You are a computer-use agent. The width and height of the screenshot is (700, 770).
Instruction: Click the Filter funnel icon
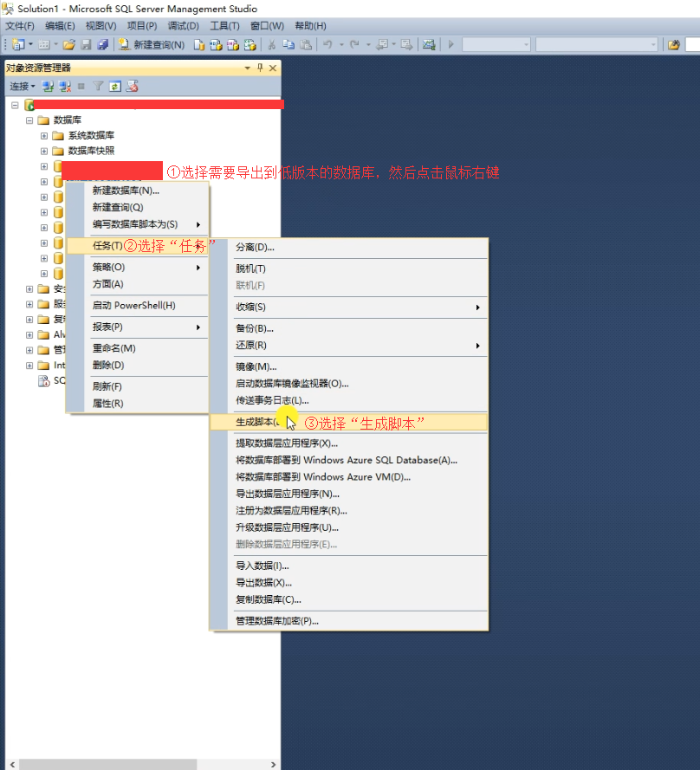[98, 87]
